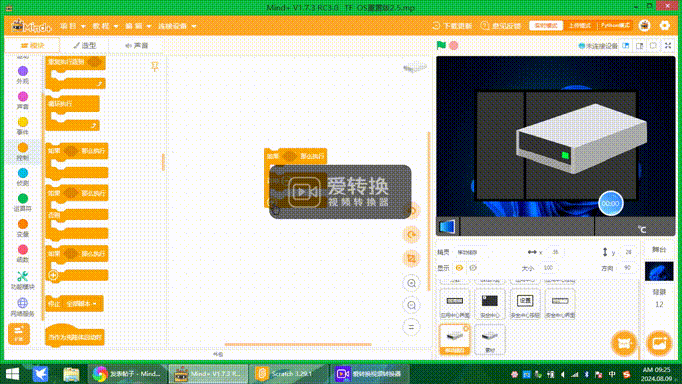Click the Mind+ logo
This screenshot has width=682, height=384.
[31, 26]
